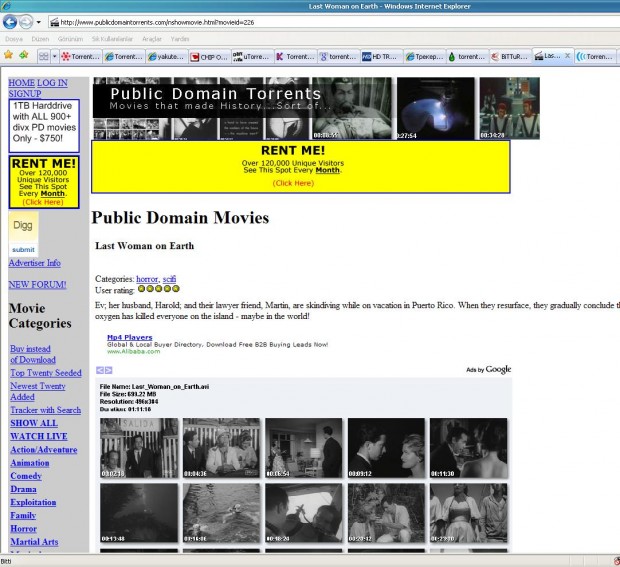Open the Family category

[x=23, y=516]
